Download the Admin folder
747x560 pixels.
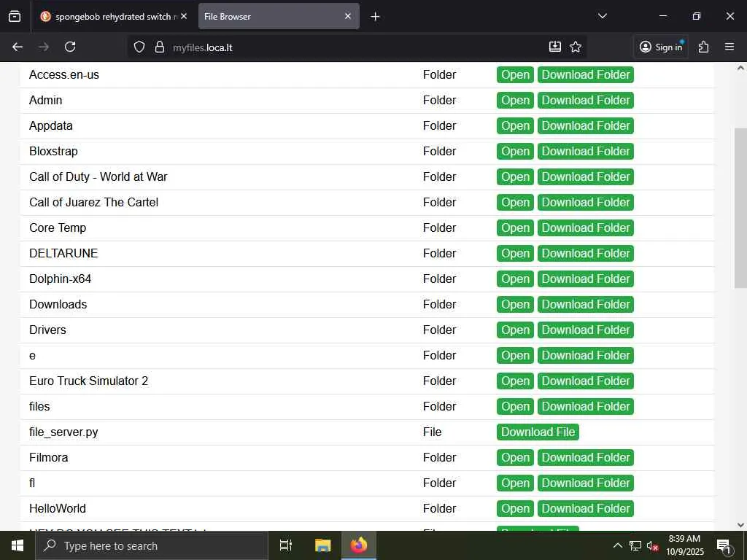pos(586,101)
